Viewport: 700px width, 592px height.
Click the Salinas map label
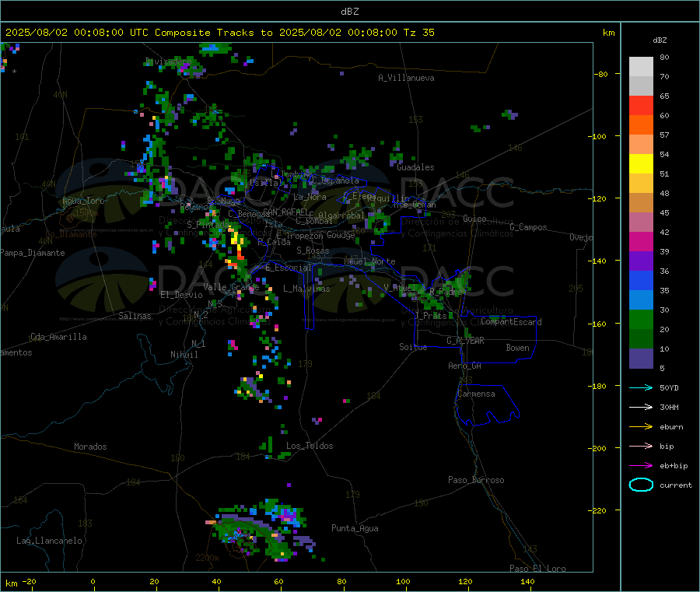point(135,316)
